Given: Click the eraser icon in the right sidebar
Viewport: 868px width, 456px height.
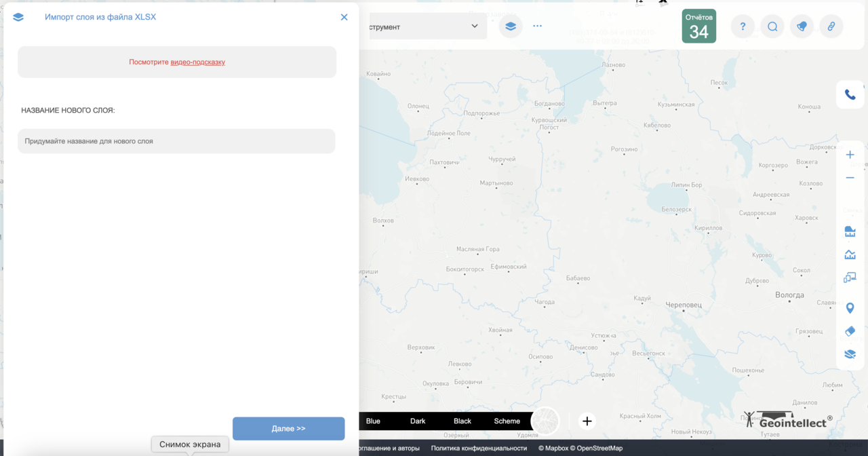Looking at the screenshot, I should click(850, 331).
